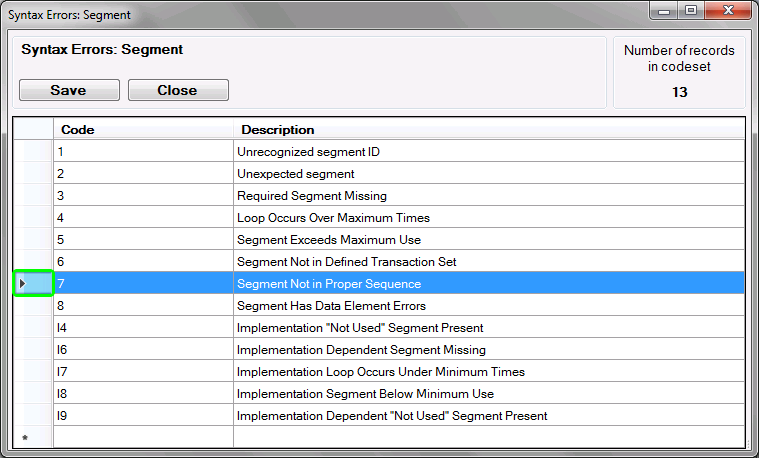Sort by the Code column header
This screenshot has width=759, height=458.
click(x=143, y=129)
